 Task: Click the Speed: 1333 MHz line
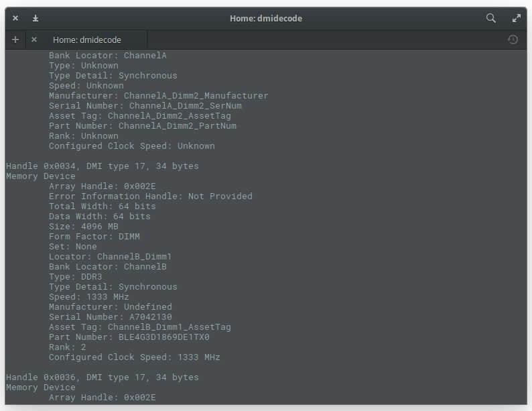[89, 297]
